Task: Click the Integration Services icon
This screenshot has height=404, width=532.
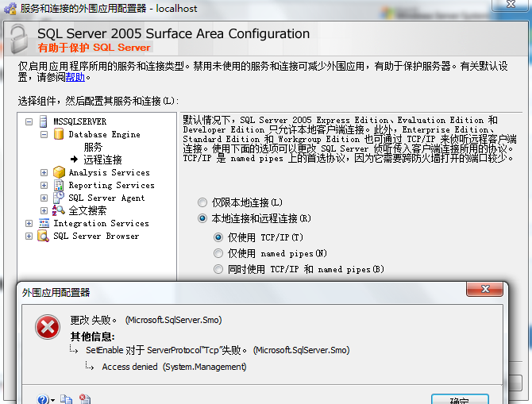Action: [x=44, y=223]
